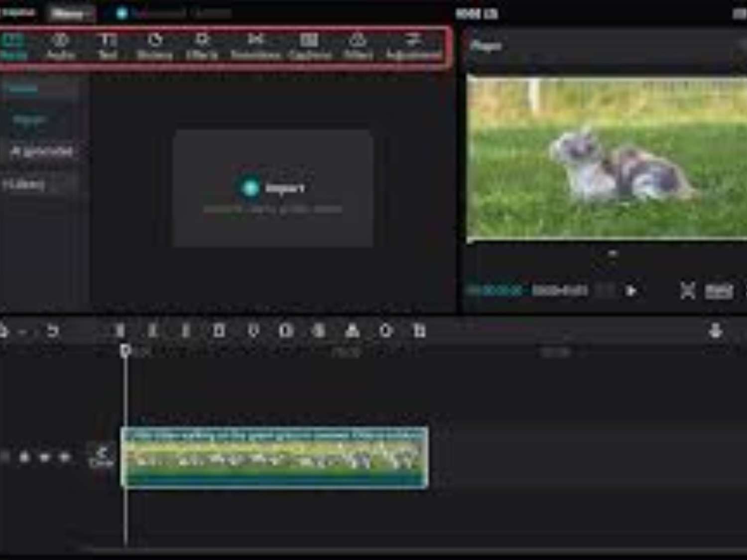Click the Split tool in timeline toolbar
The height and width of the screenshot is (560, 747).
(120, 331)
